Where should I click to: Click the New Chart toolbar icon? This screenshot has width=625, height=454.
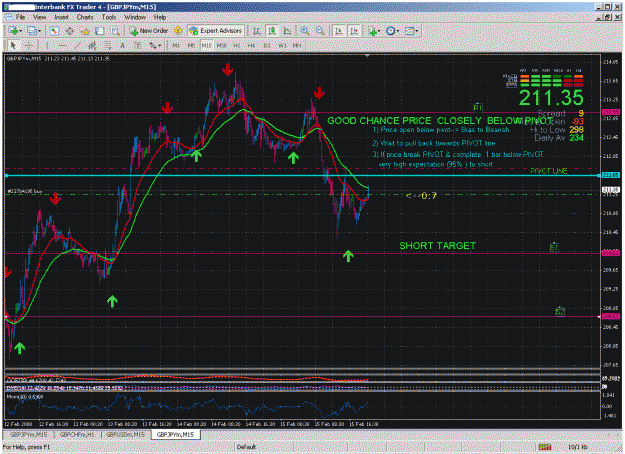coord(13,31)
